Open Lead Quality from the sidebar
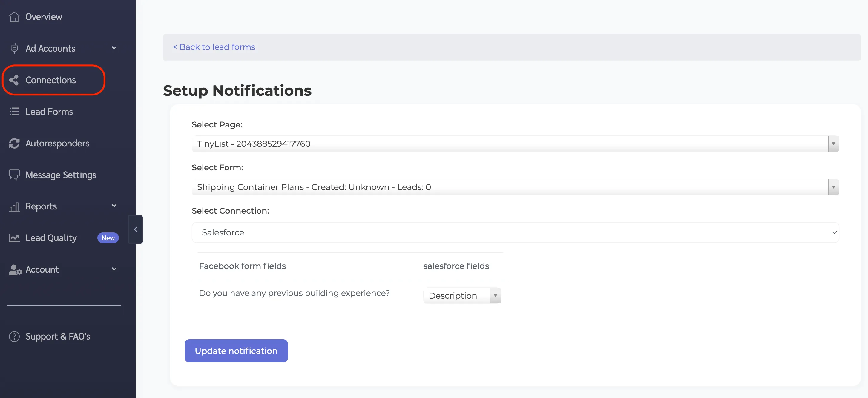The image size is (868, 398). tap(51, 238)
